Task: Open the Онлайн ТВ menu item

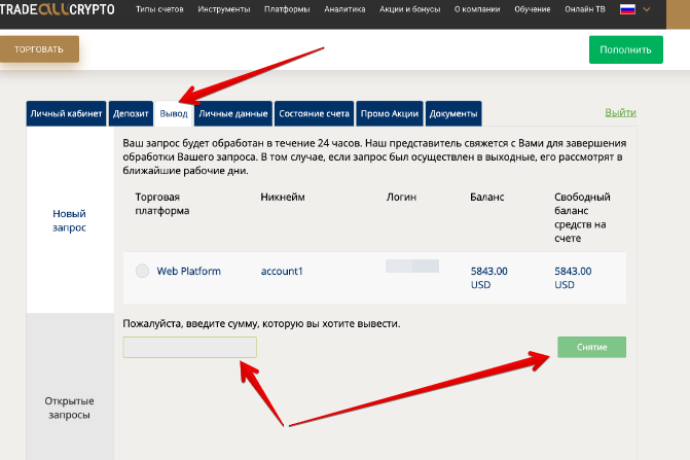Action: 585,9
